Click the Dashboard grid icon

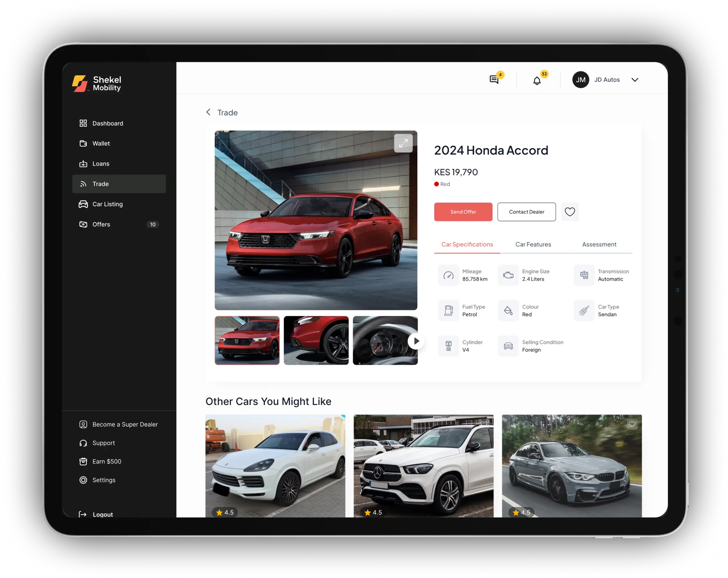tap(83, 123)
